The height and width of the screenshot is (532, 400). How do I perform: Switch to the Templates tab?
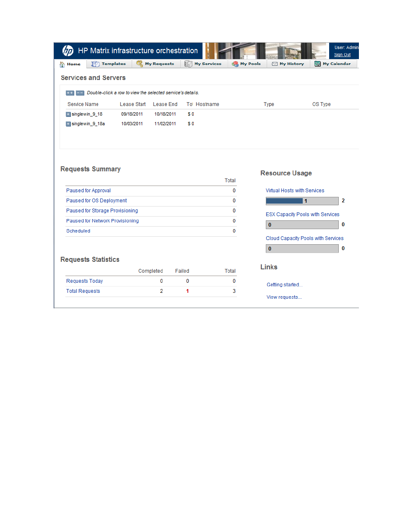pos(109,64)
